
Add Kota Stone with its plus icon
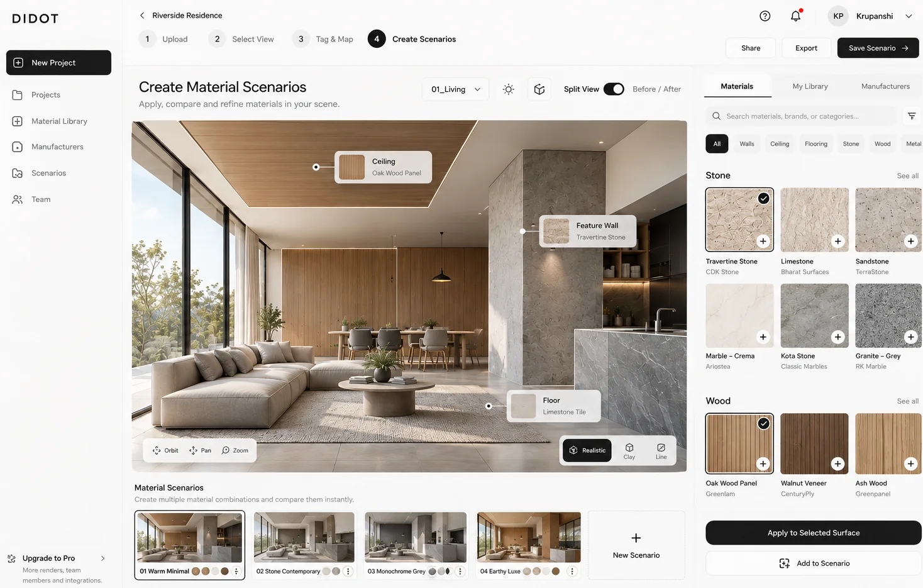[x=837, y=337]
